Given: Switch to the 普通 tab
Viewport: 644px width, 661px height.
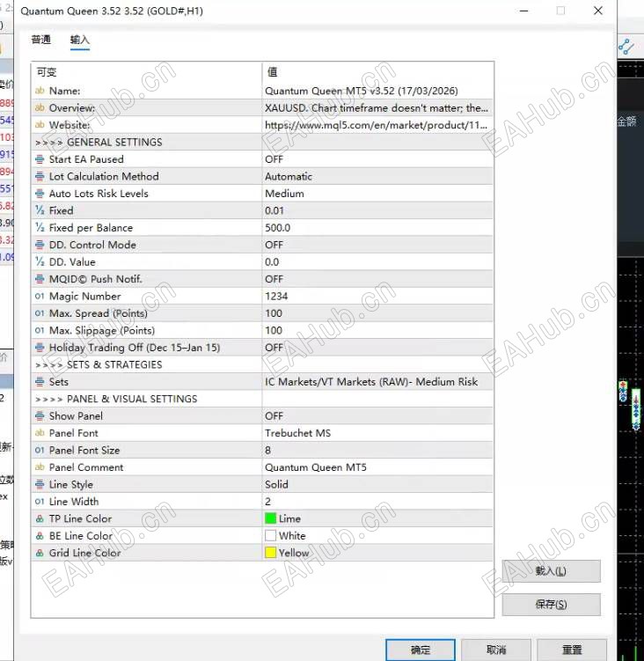Looking at the screenshot, I should 40,40.
